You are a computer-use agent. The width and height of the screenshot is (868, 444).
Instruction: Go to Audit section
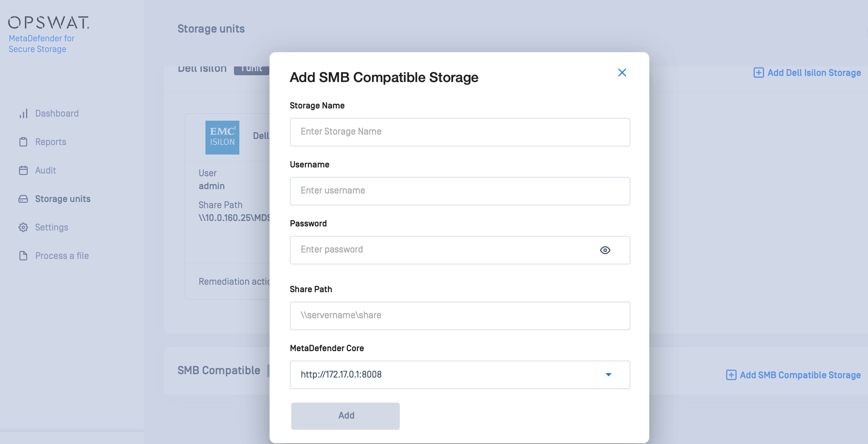click(45, 170)
